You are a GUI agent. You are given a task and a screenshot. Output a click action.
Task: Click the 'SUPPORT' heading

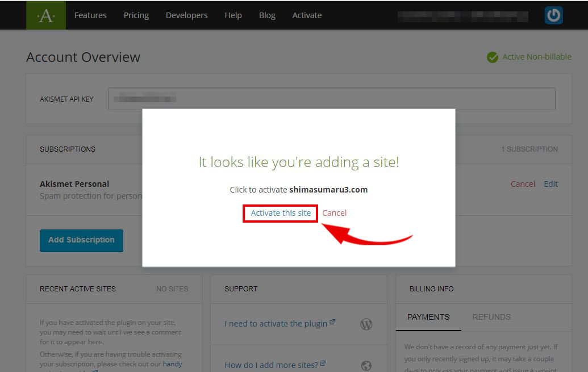coord(241,289)
